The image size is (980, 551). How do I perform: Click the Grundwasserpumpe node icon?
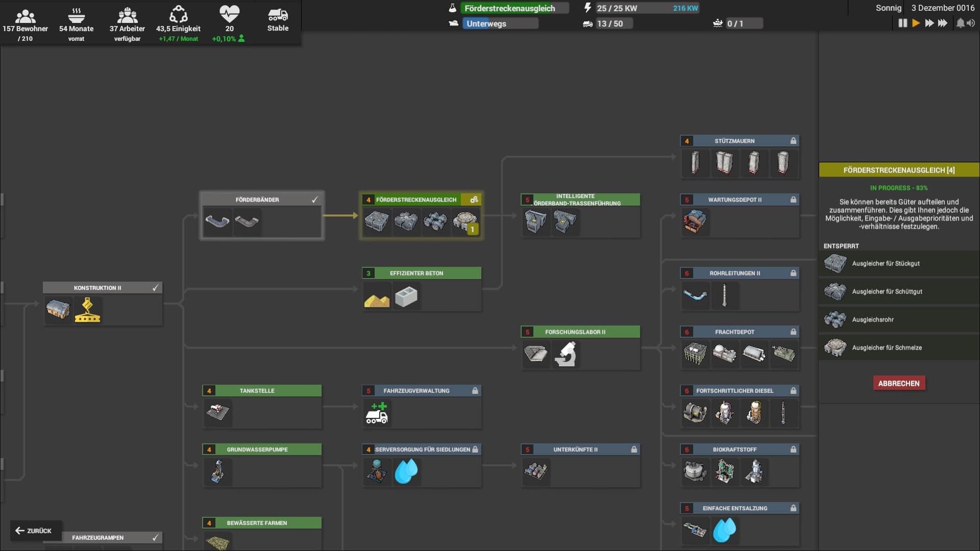click(x=218, y=471)
